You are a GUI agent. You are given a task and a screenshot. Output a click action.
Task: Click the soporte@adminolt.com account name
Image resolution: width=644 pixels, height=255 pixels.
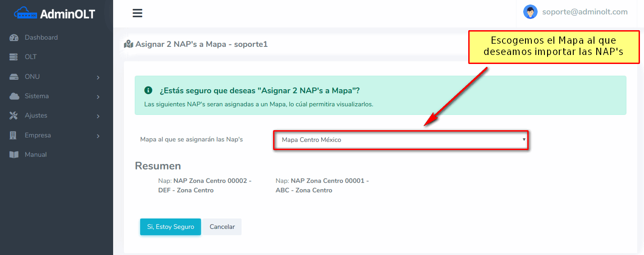(x=585, y=12)
